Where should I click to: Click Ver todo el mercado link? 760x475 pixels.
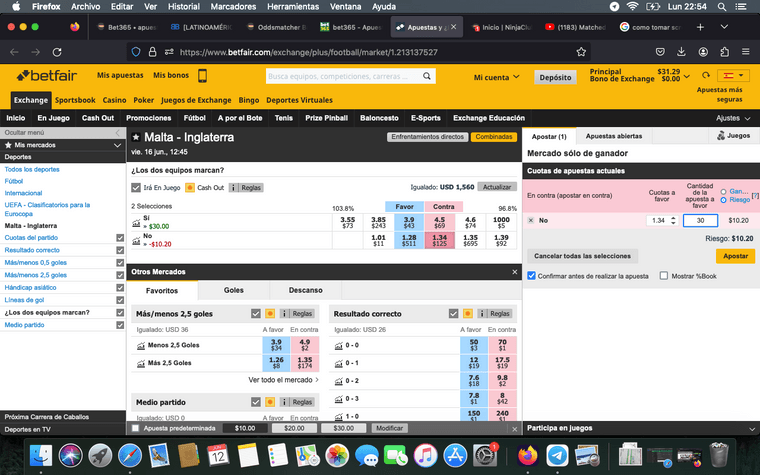click(284, 380)
